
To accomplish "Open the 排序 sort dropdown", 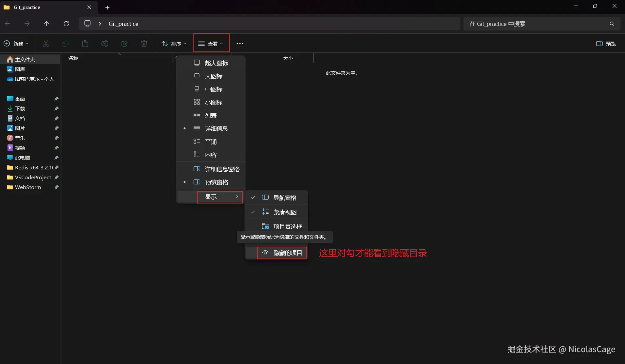I will (x=174, y=44).
